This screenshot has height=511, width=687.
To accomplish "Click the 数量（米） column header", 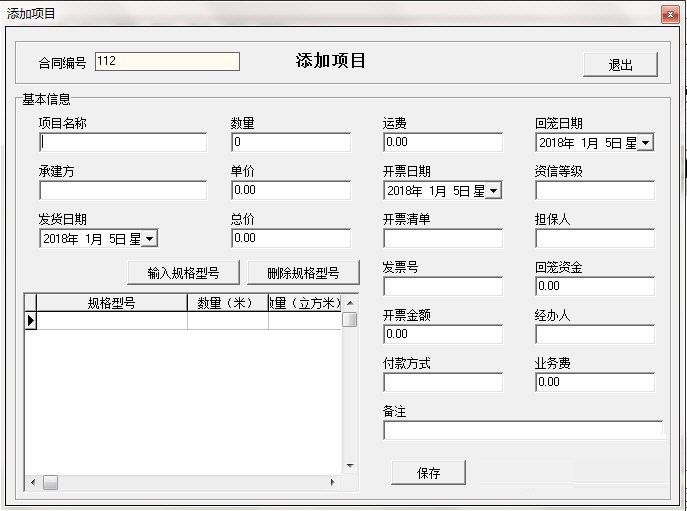I will [228, 303].
